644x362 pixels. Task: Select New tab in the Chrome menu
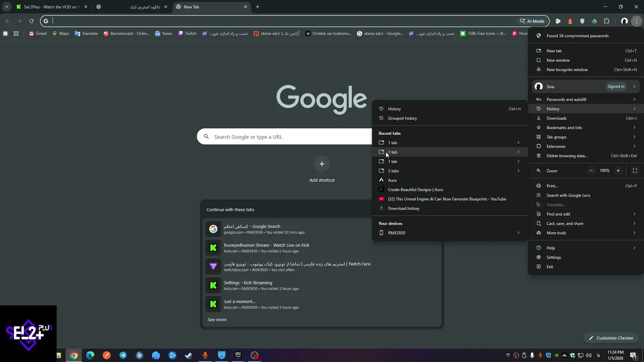click(x=586, y=51)
